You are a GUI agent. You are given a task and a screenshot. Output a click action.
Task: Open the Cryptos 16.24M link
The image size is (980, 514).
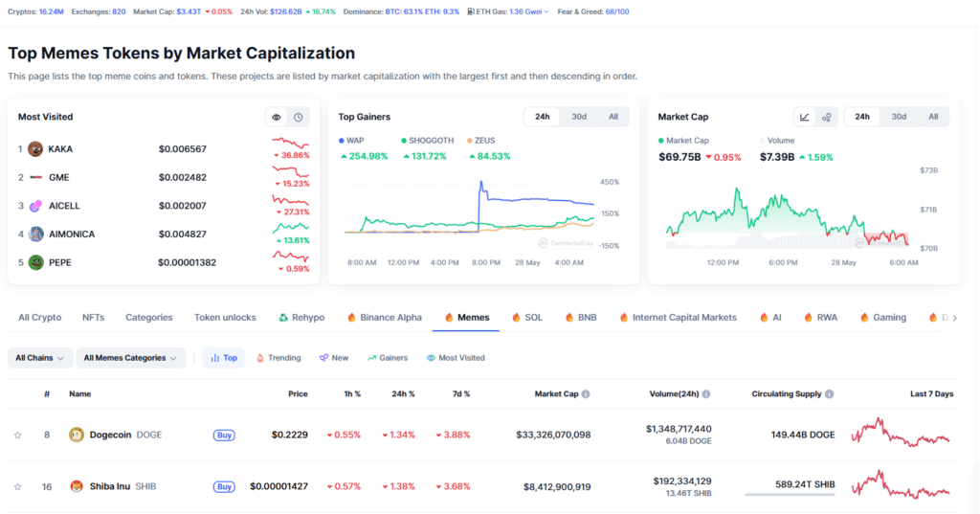tap(35, 11)
